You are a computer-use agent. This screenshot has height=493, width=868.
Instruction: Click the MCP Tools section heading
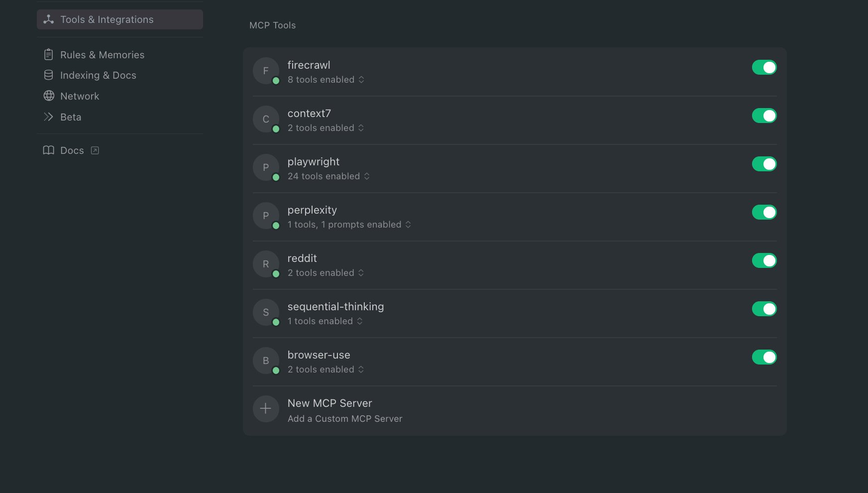pos(273,25)
